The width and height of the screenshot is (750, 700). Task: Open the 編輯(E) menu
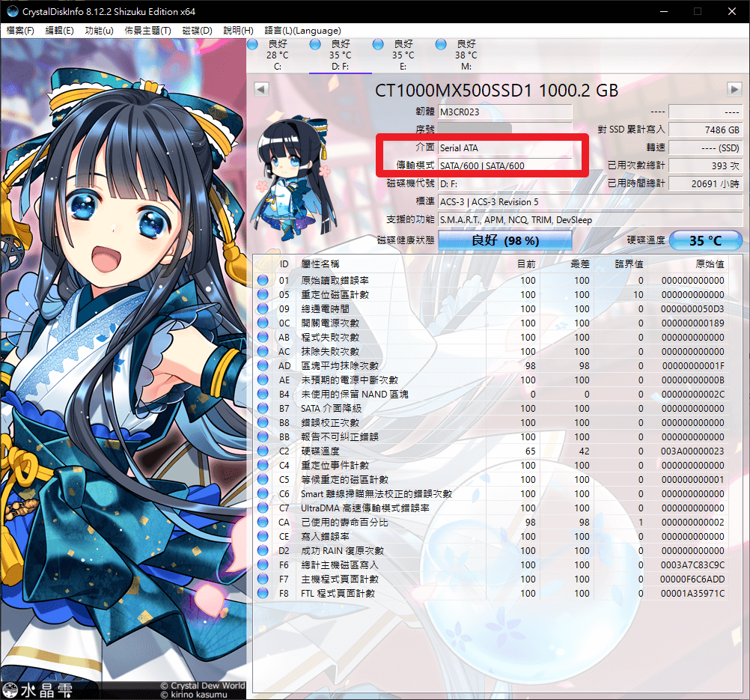point(59,31)
